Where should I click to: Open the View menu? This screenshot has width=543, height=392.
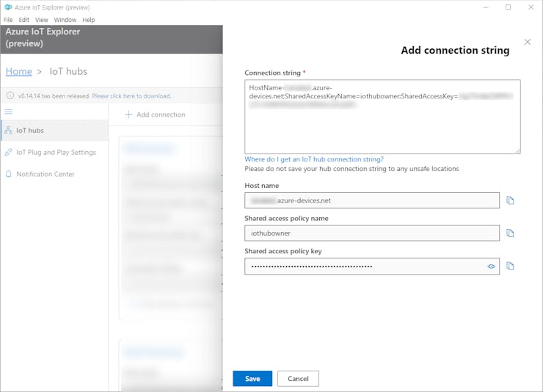42,20
